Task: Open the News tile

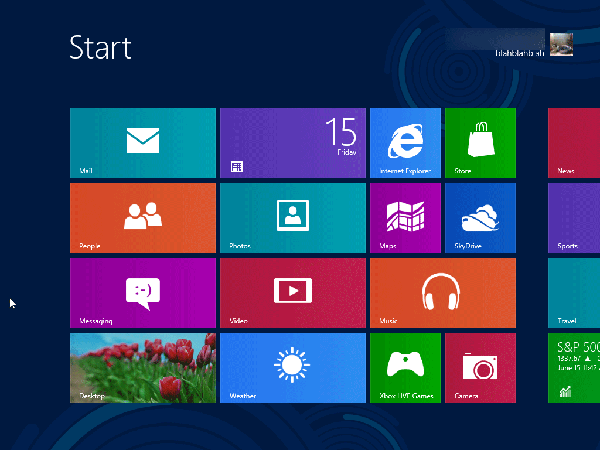Action: point(574,143)
